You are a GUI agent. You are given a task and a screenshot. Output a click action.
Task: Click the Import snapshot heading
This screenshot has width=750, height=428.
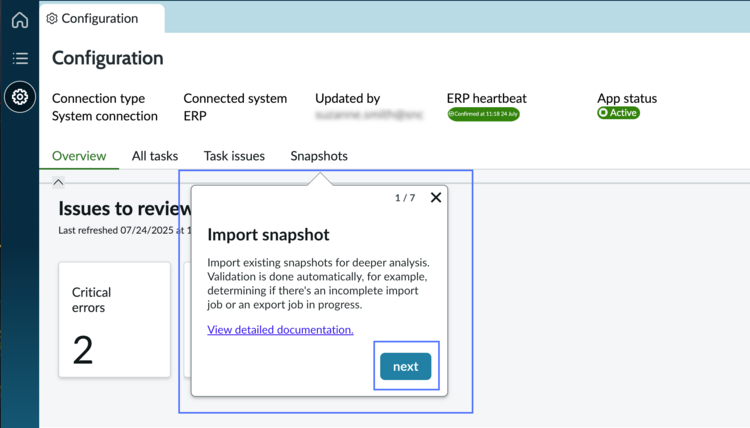pos(268,235)
